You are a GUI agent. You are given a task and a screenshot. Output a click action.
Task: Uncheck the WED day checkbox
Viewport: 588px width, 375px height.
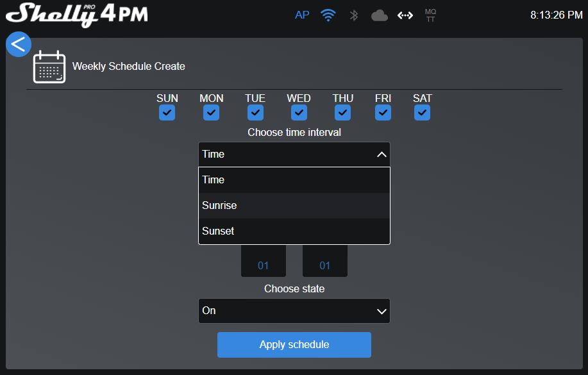click(x=299, y=113)
